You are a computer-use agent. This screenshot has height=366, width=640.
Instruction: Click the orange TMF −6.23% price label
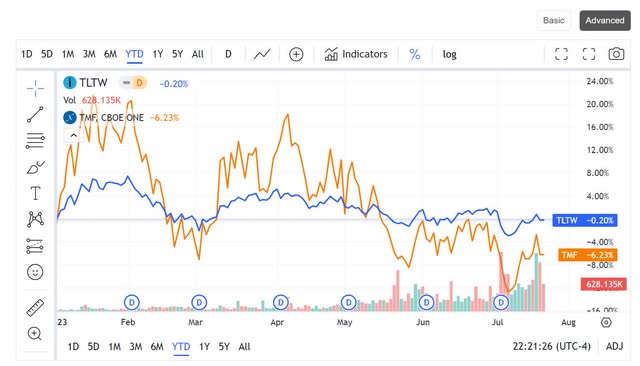(588, 255)
